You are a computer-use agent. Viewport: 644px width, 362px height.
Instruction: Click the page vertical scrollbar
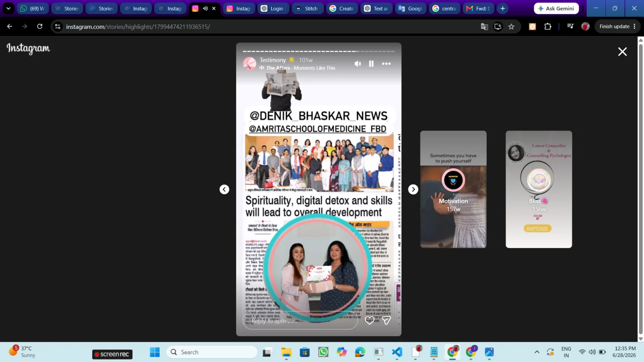(x=640, y=189)
